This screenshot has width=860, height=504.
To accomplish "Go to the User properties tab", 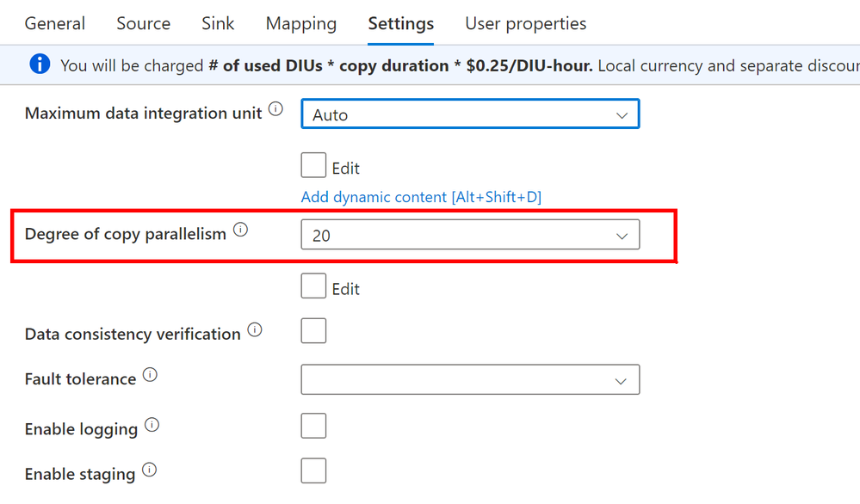I will tap(525, 23).
